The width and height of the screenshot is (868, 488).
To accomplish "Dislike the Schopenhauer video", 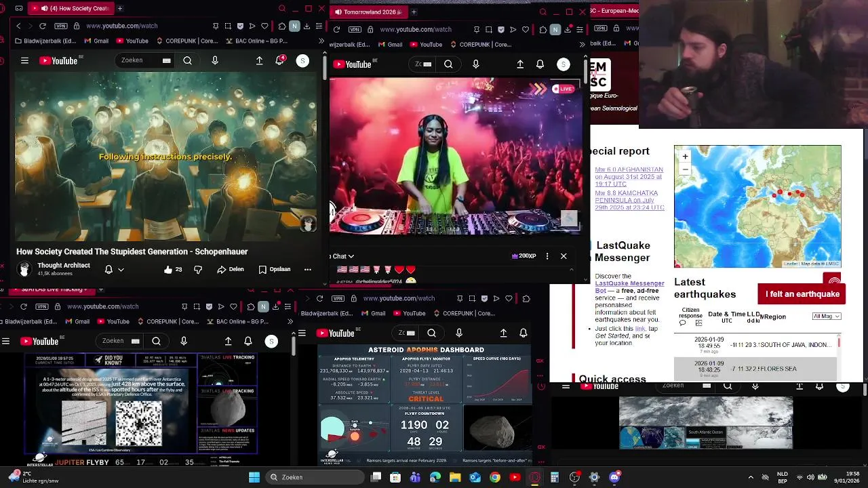I will pos(198,269).
